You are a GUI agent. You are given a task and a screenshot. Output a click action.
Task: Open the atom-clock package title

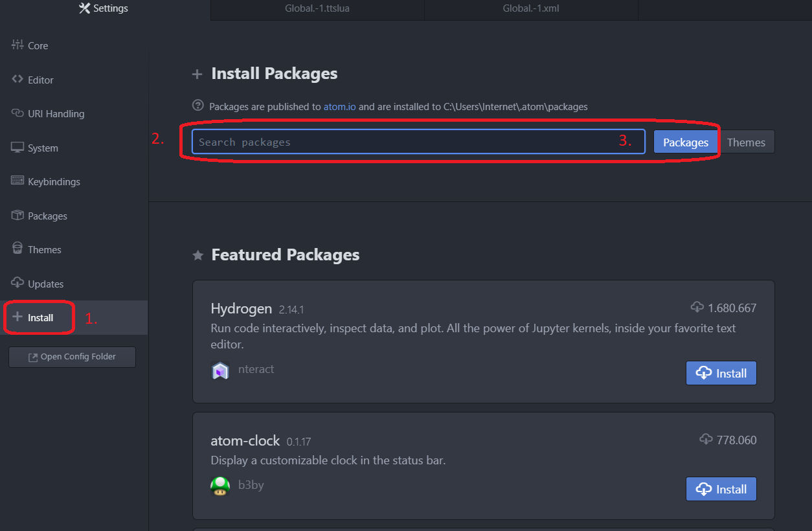click(x=245, y=440)
